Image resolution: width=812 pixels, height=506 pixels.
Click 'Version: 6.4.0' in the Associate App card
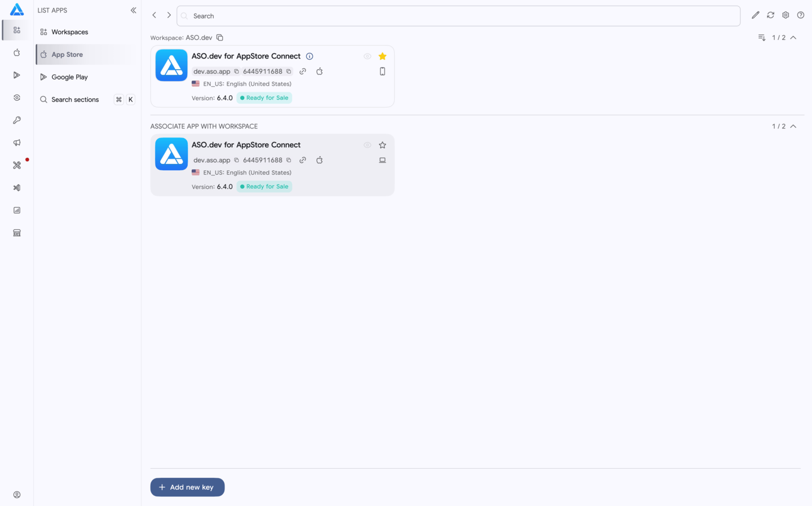[x=212, y=187]
